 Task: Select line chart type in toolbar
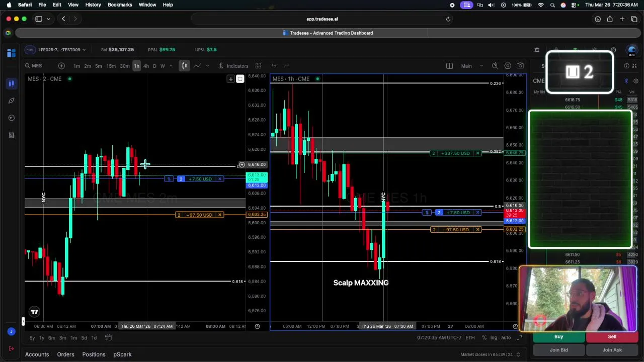(x=197, y=66)
